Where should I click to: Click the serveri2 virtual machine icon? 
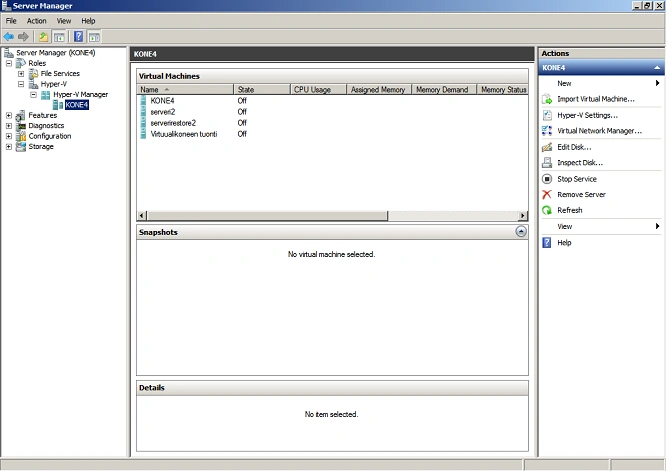(143, 112)
